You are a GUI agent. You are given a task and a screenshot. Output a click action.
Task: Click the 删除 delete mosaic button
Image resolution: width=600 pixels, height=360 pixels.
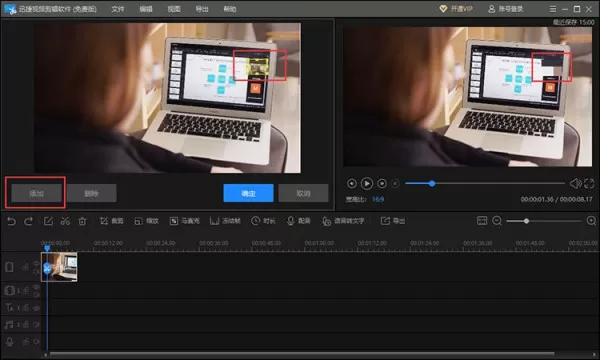tap(91, 194)
